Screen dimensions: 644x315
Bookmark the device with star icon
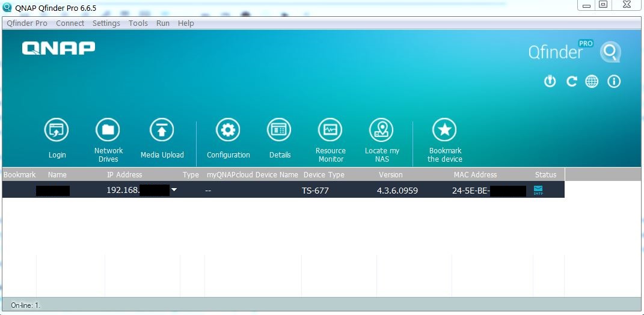coord(445,130)
